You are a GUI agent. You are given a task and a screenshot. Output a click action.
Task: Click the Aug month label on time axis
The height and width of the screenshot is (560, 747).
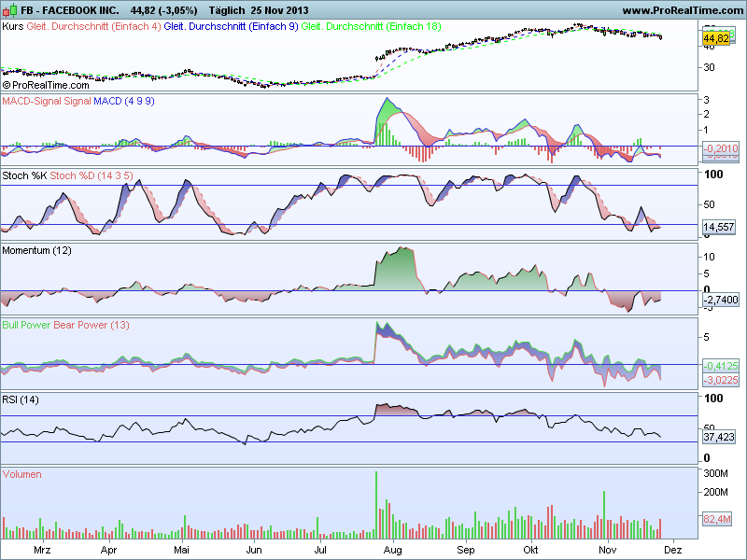pyautogui.click(x=393, y=550)
